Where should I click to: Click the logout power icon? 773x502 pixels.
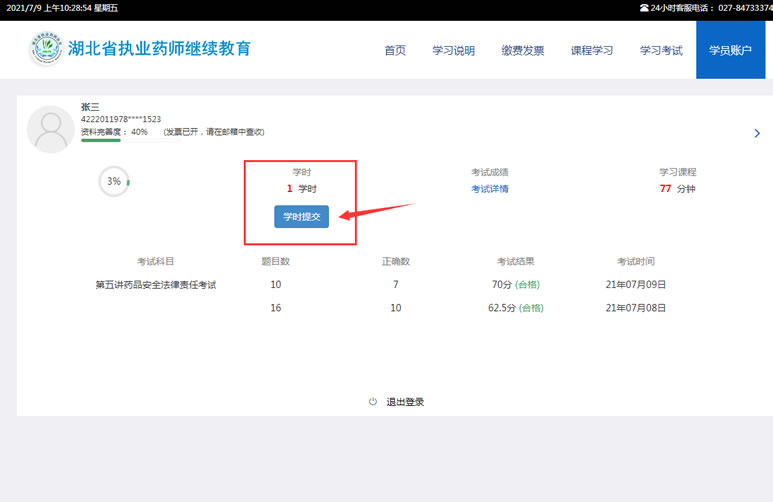(x=373, y=401)
